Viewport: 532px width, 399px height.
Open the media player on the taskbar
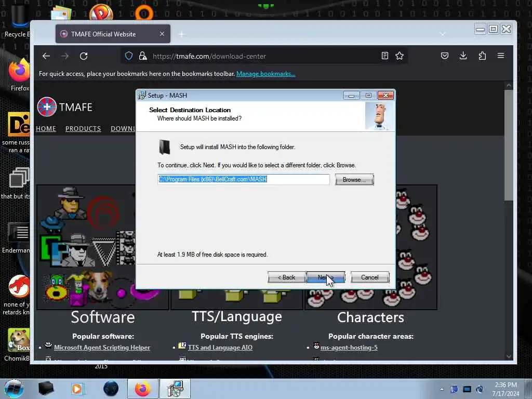pos(77,389)
